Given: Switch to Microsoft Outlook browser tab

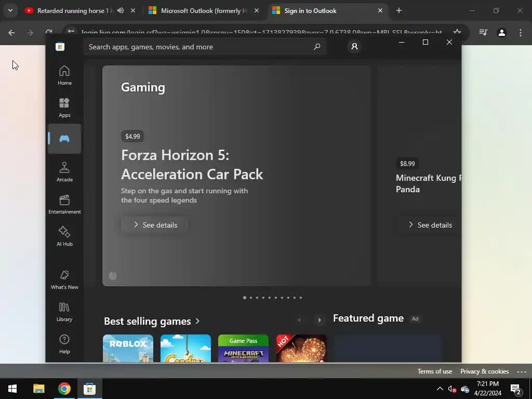Looking at the screenshot, I should click(204, 11).
